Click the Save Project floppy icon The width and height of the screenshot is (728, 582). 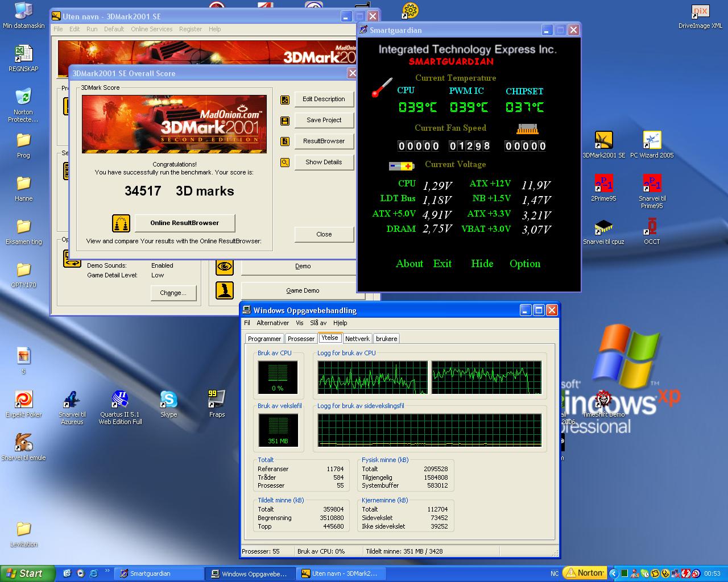point(285,120)
